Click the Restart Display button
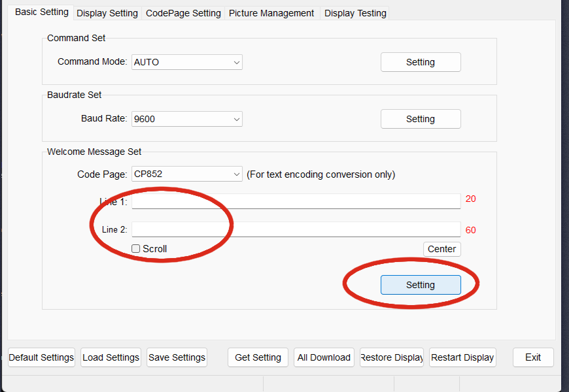569x392 pixels. coord(462,357)
